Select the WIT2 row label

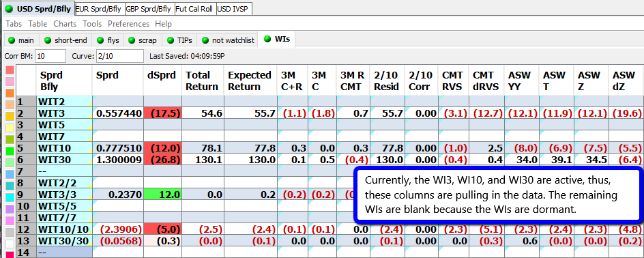tap(65, 102)
